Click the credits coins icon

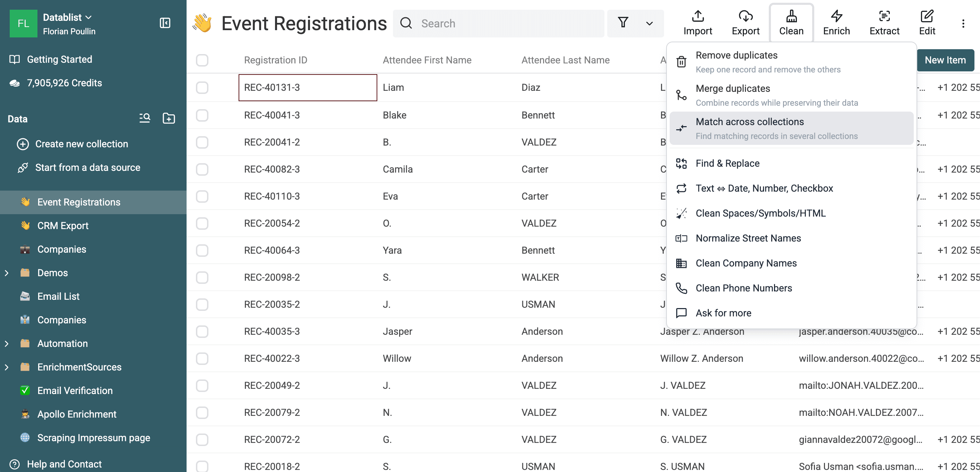[x=15, y=83]
